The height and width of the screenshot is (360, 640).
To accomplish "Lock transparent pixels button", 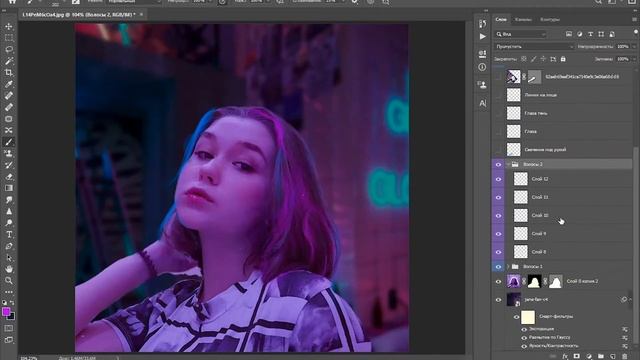I will tap(524, 59).
